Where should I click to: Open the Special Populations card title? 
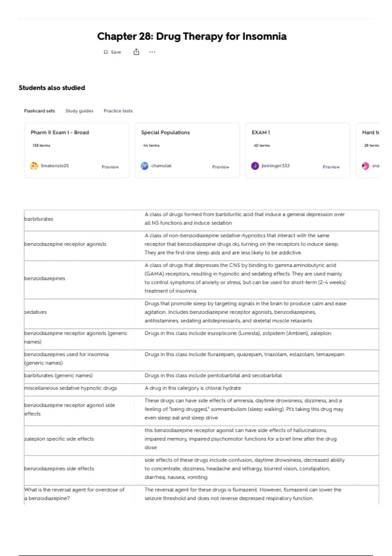166,132
